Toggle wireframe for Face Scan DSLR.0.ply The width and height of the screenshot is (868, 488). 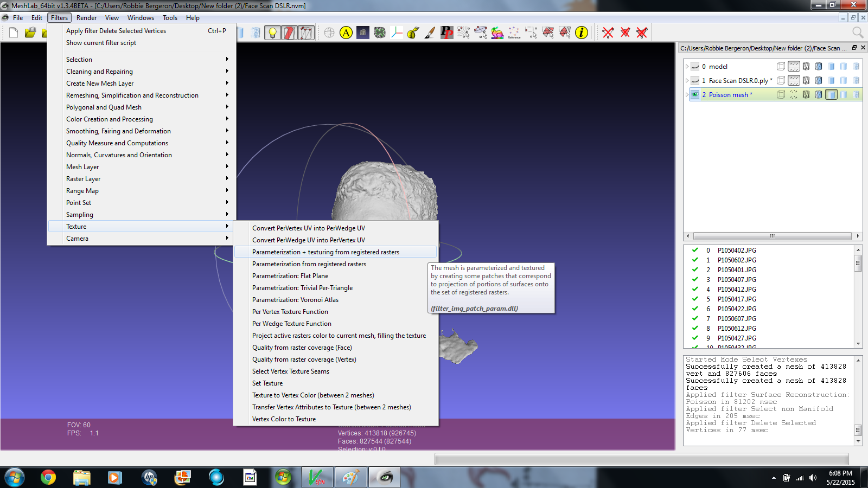pos(806,81)
